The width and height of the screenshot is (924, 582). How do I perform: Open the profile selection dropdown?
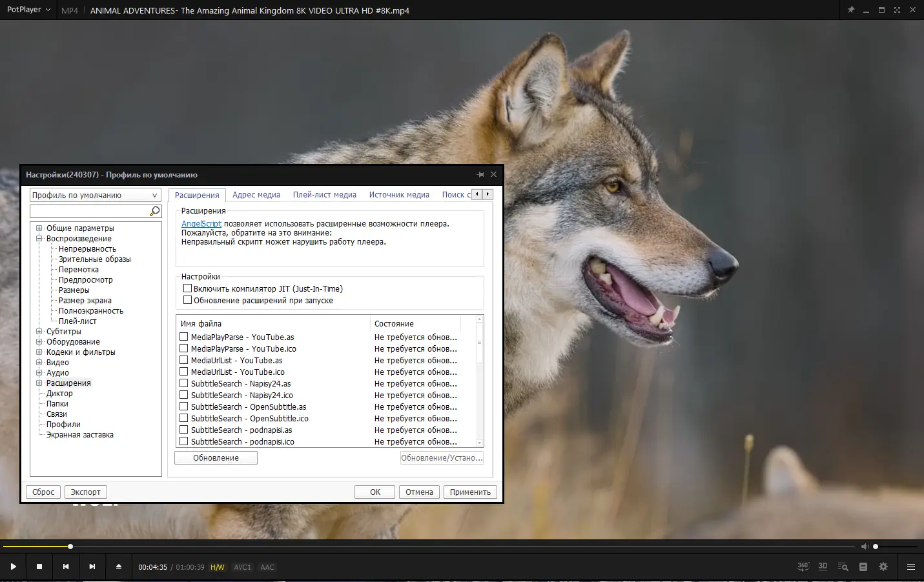point(155,195)
